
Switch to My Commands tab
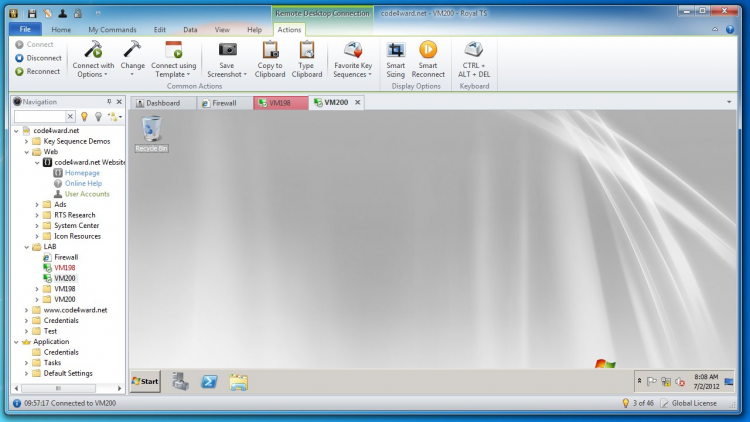(x=112, y=30)
